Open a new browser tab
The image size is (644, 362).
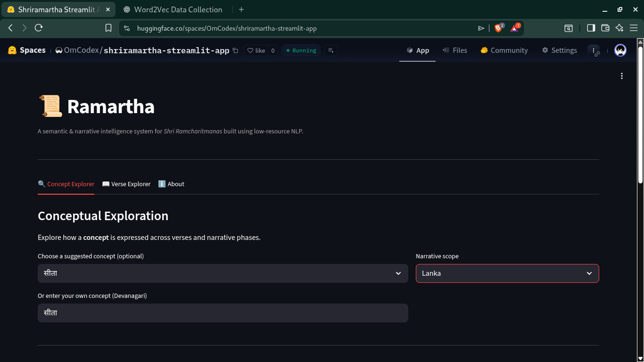241,9
